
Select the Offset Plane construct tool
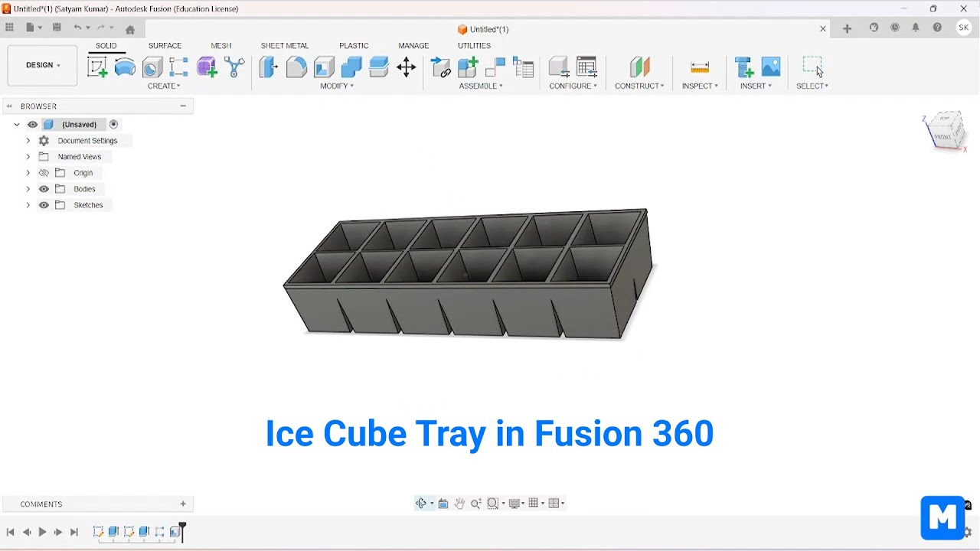[x=639, y=67]
